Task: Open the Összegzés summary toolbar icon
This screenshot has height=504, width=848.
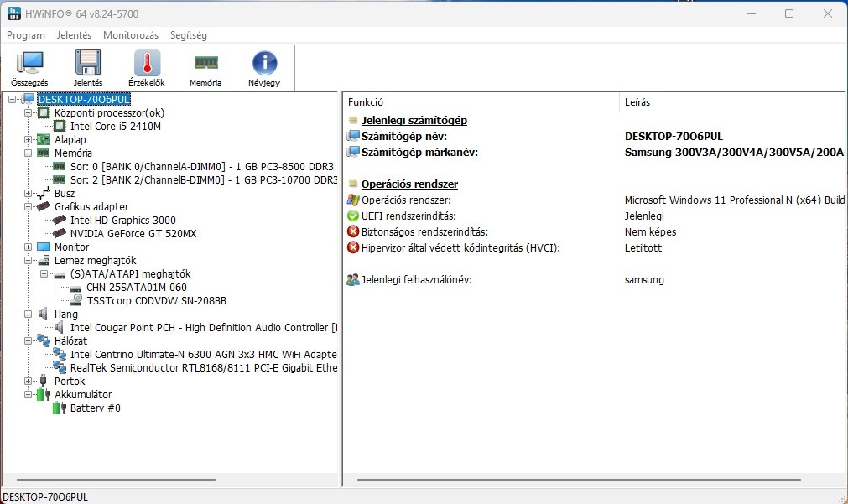Action: click(x=29, y=63)
